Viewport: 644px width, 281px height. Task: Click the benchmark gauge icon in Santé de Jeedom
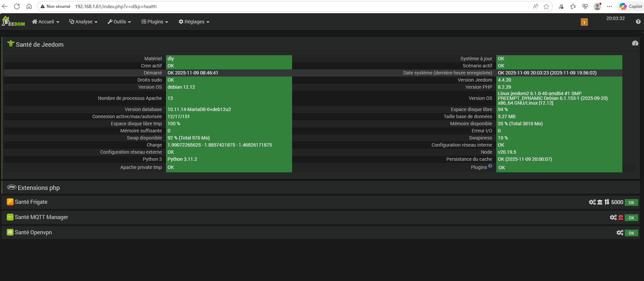click(635, 43)
